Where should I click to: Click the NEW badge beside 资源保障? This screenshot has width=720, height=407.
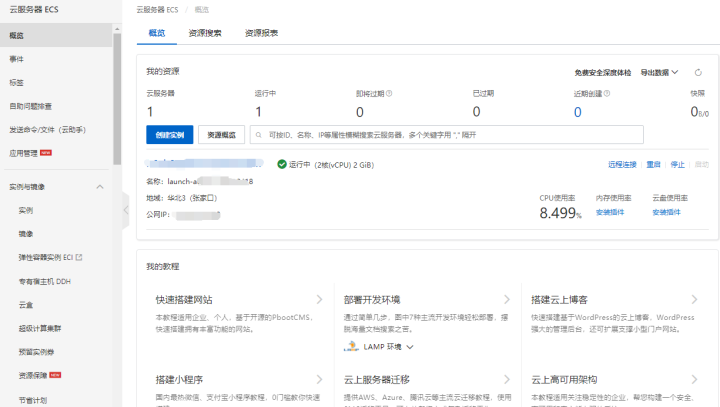[x=55, y=375]
